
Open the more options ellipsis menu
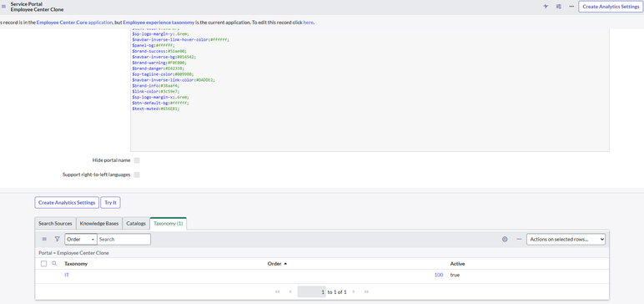[x=571, y=7]
